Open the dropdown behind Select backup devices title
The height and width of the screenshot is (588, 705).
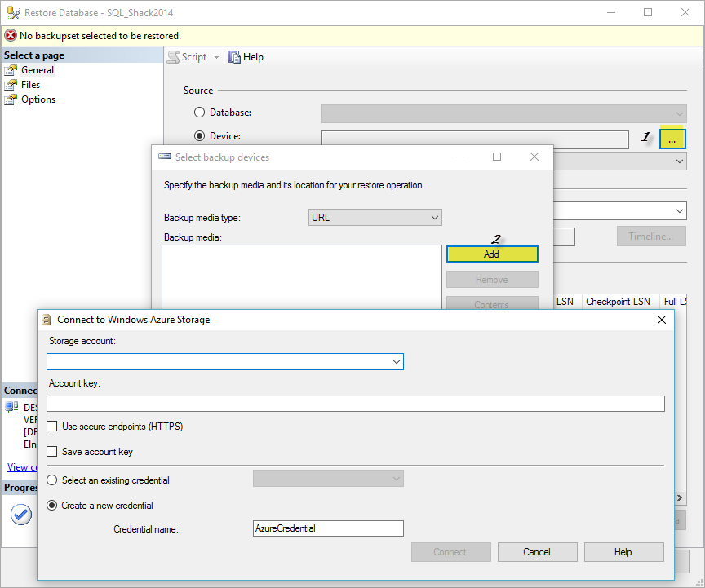click(620, 161)
